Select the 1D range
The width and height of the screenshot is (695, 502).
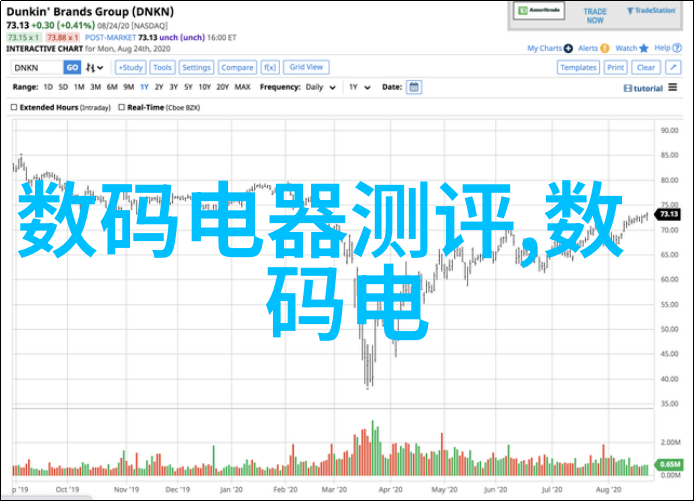pyautogui.click(x=48, y=87)
